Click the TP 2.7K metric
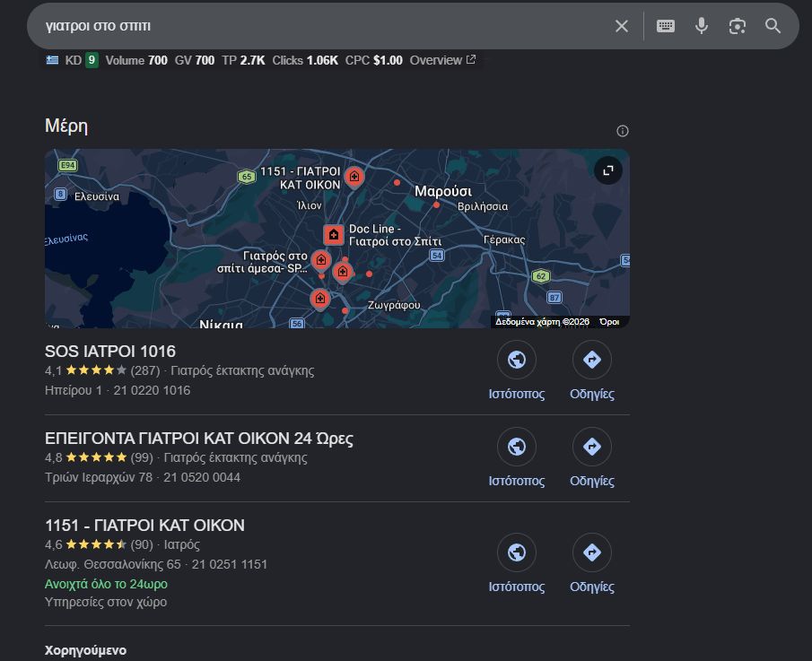Viewport: 812px width, 661px height. tap(243, 61)
